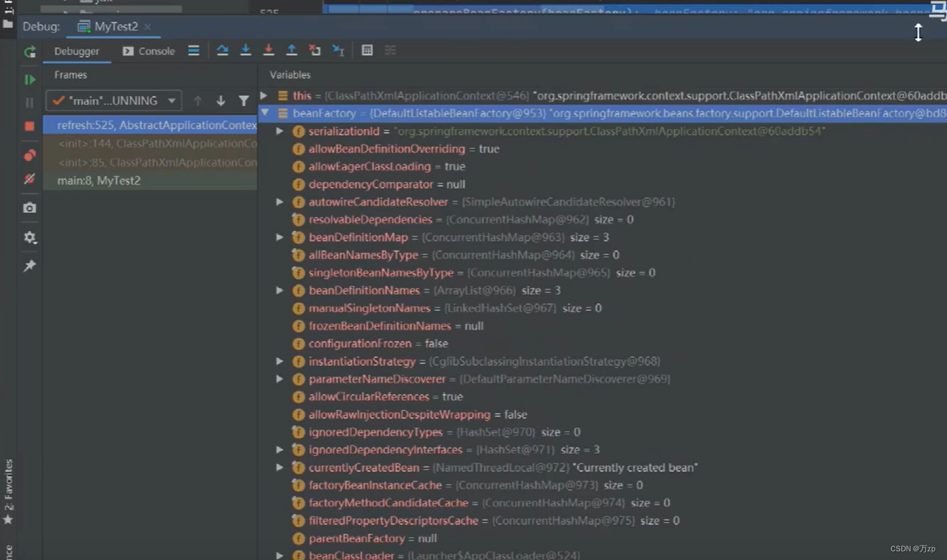Drop the current frame
947x560 pixels.
tap(315, 51)
